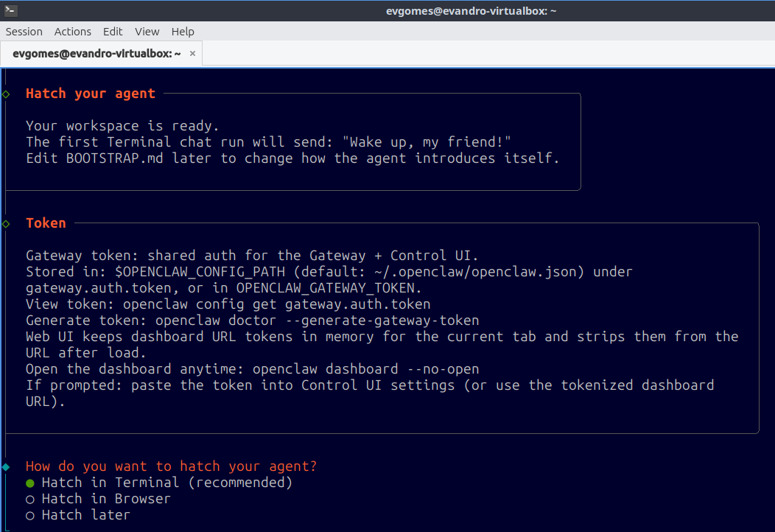Click the green diamond beside Token heading
The image size is (775, 532).
pyautogui.click(x=6, y=224)
